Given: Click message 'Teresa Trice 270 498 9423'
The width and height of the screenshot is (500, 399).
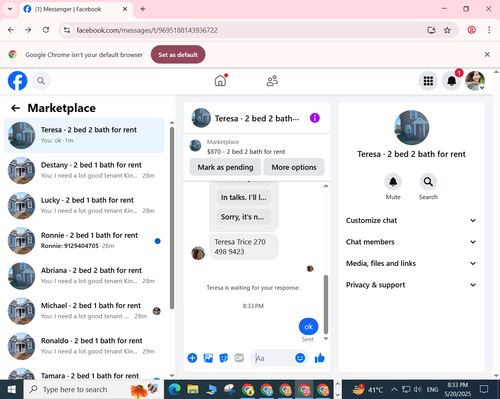Looking at the screenshot, I should pyautogui.click(x=244, y=247).
